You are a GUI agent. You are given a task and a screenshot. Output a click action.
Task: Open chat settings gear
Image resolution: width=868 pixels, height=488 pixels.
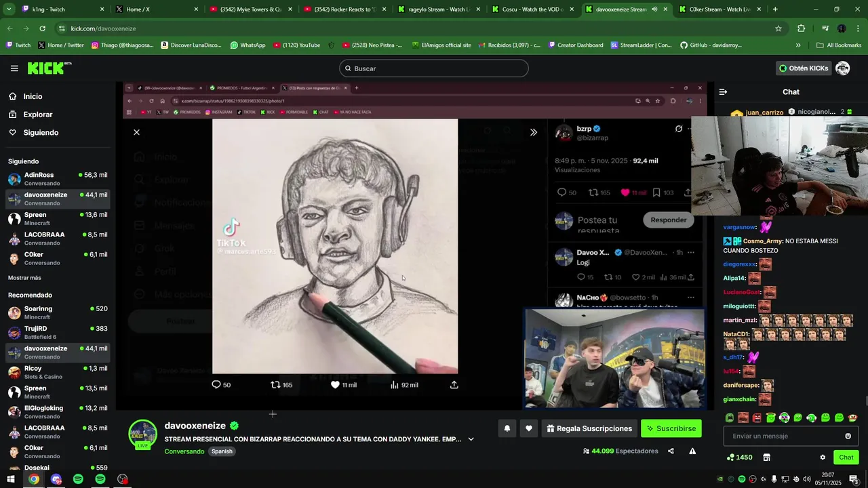pos(823,457)
